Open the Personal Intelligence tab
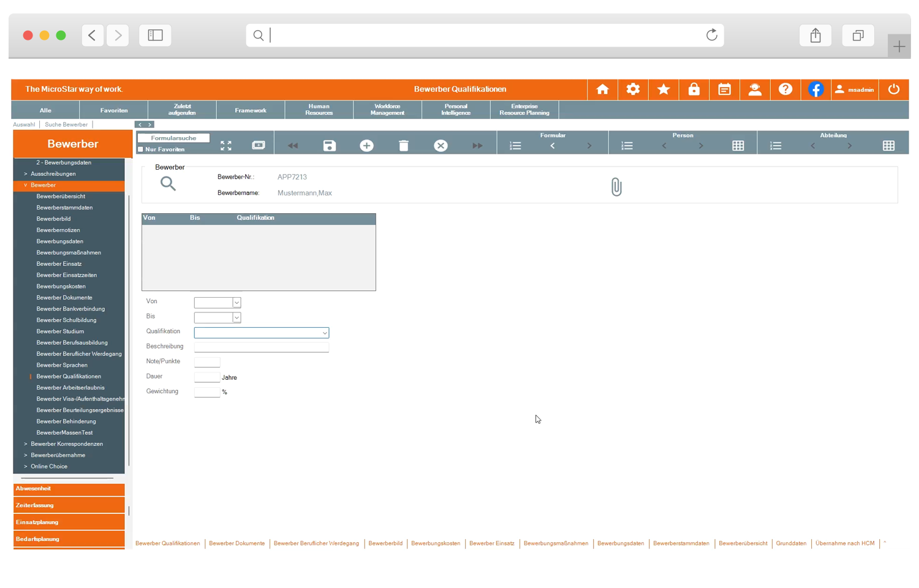Image resolution: width=919 pixels, height=588 pixels. pos(456,110)
